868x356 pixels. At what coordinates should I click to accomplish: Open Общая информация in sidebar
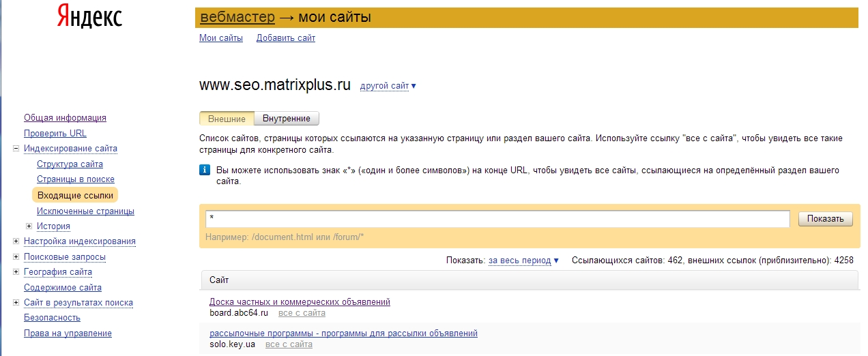65,118
